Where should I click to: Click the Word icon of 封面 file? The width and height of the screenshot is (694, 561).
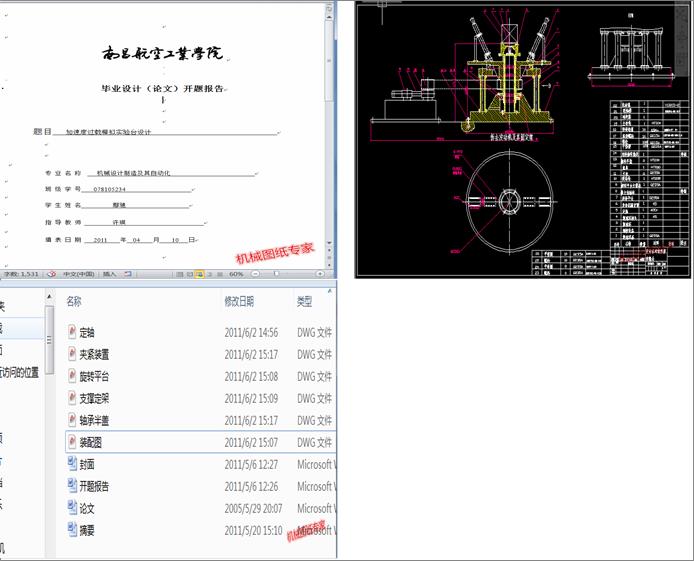pyautogui.click(x=72, y=463)
